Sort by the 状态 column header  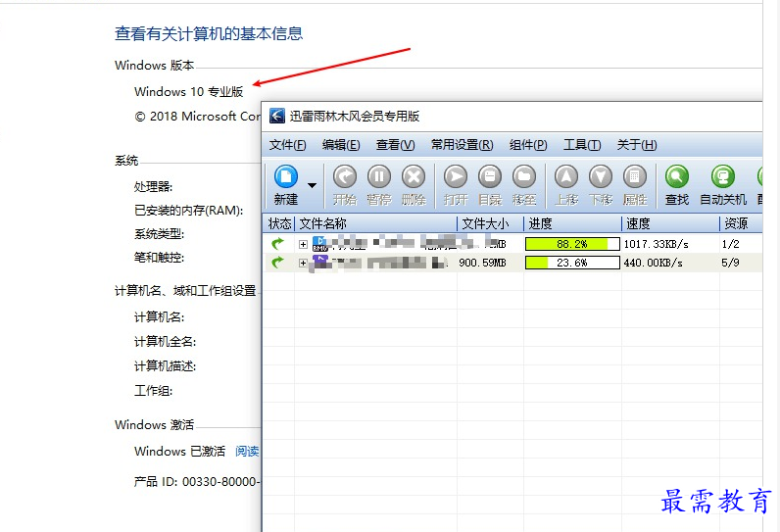coord(279,223)
